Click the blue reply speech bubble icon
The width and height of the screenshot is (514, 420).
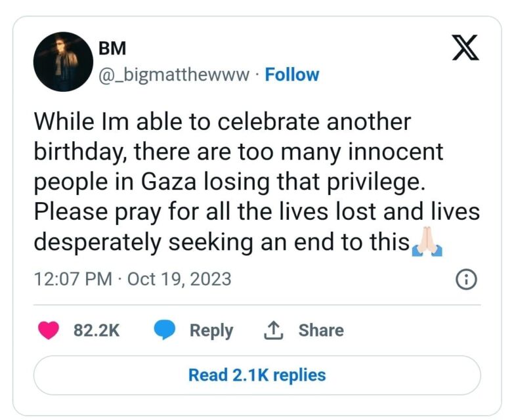click(x=164, y=330)
